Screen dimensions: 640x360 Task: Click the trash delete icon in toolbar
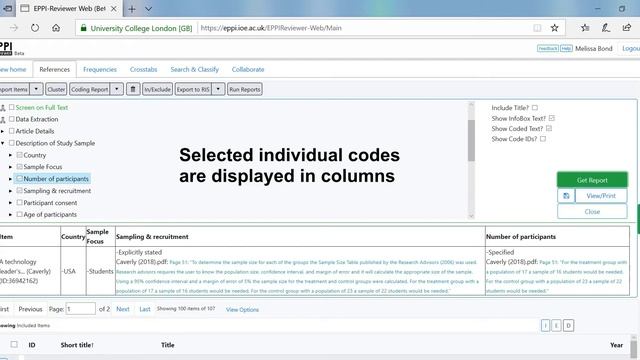tap(133, 89)
